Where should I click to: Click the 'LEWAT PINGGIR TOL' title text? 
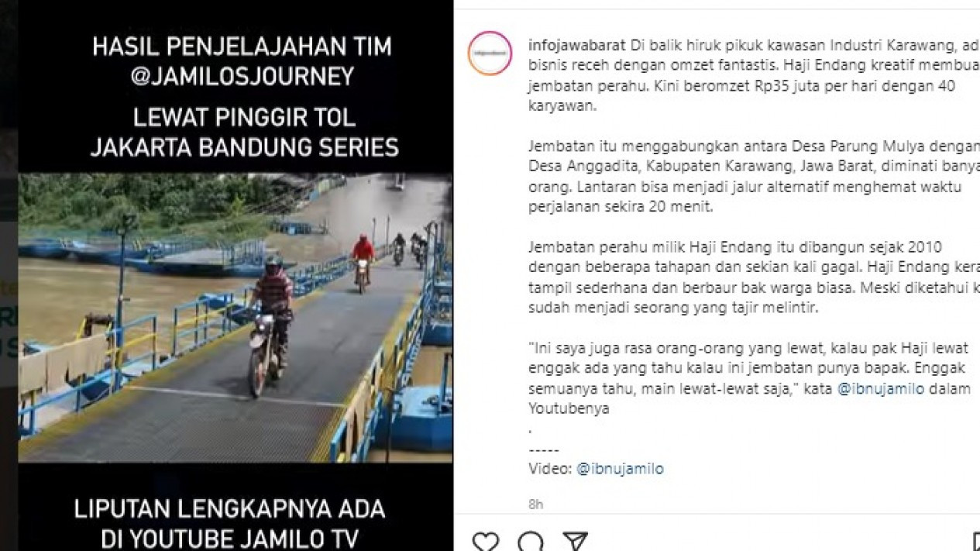pos(244,118)
